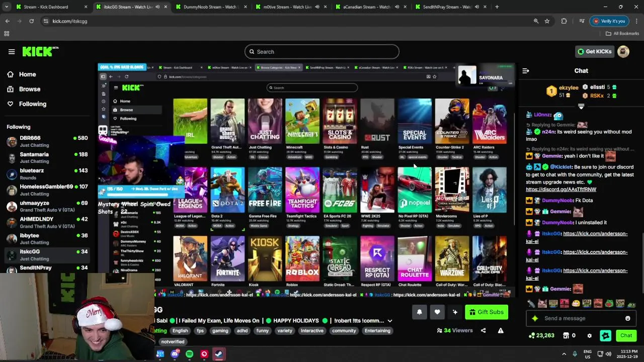Open a new browser tab
644x362 pixels.
coord(497,7)
